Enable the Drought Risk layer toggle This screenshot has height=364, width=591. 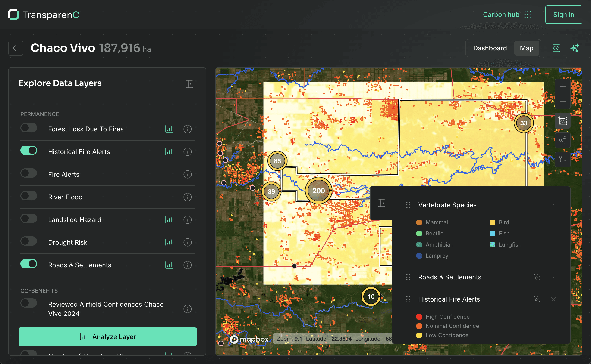29,241
